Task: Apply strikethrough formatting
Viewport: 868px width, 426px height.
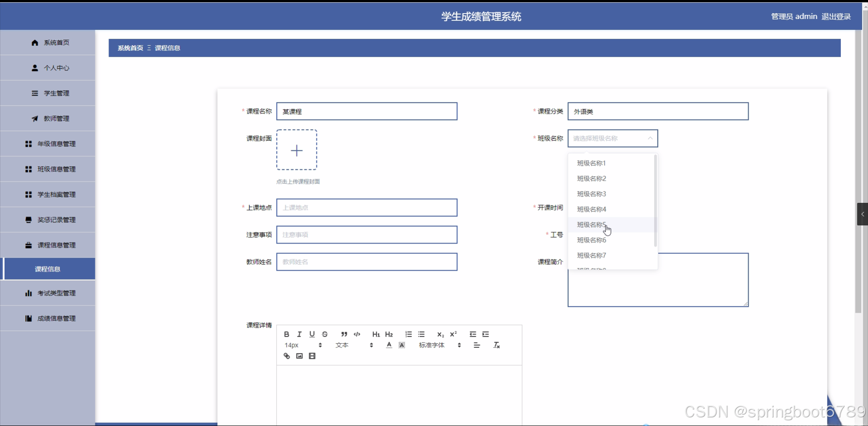Action: [325, 334]
